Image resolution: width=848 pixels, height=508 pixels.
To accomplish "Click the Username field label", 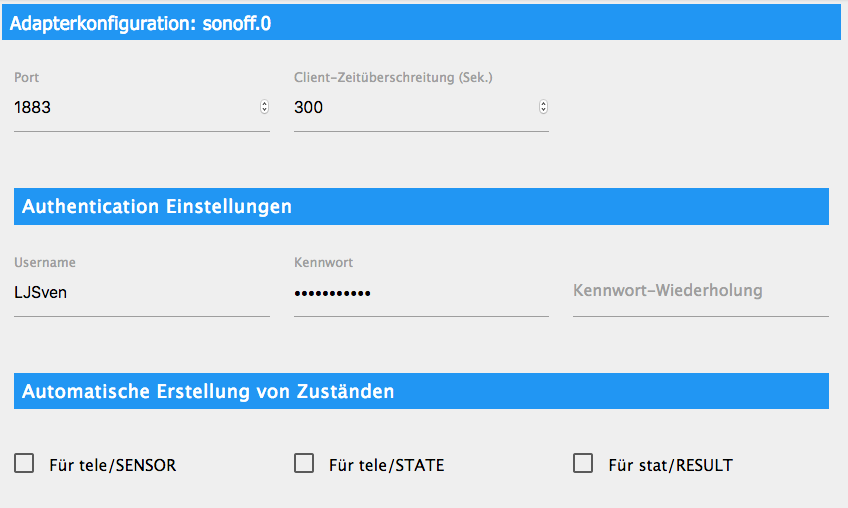I will point(45,263).
